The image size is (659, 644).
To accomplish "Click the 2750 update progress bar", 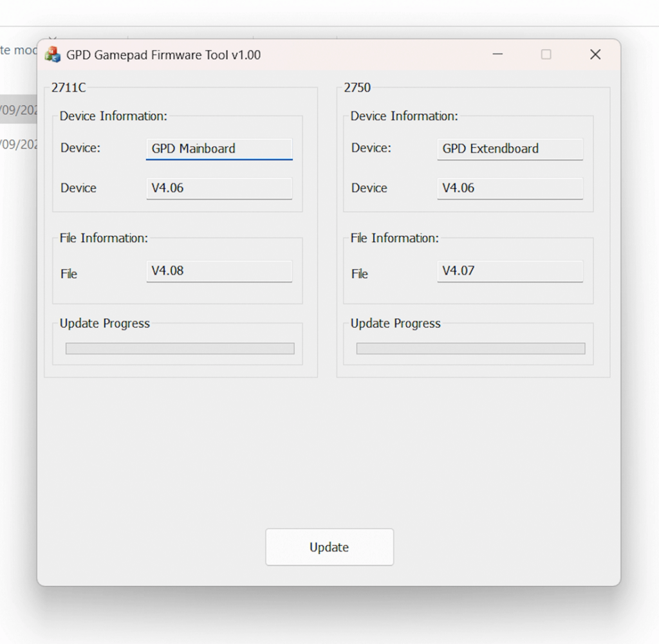I will [470, 348].
